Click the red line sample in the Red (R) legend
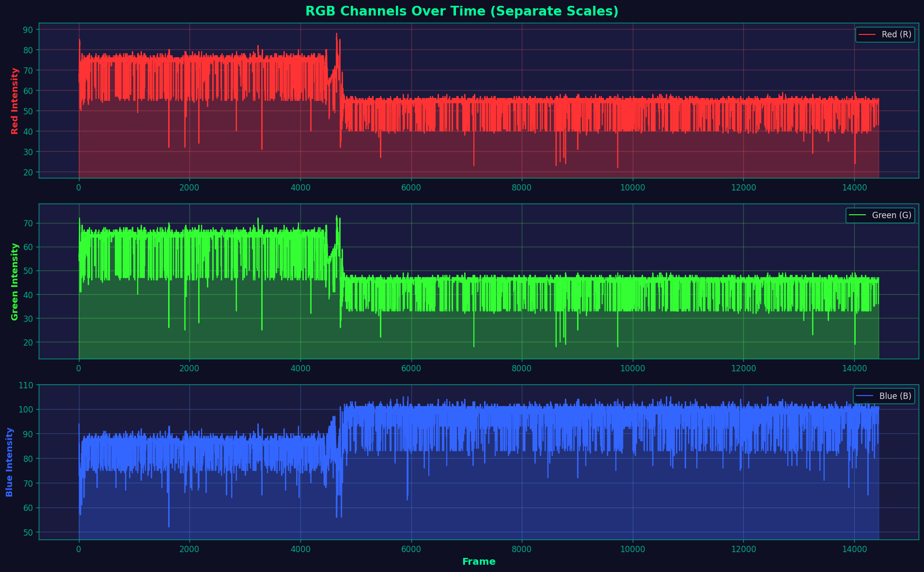The image size is (924, 572). pyautogui.click(x=868, y=34)
